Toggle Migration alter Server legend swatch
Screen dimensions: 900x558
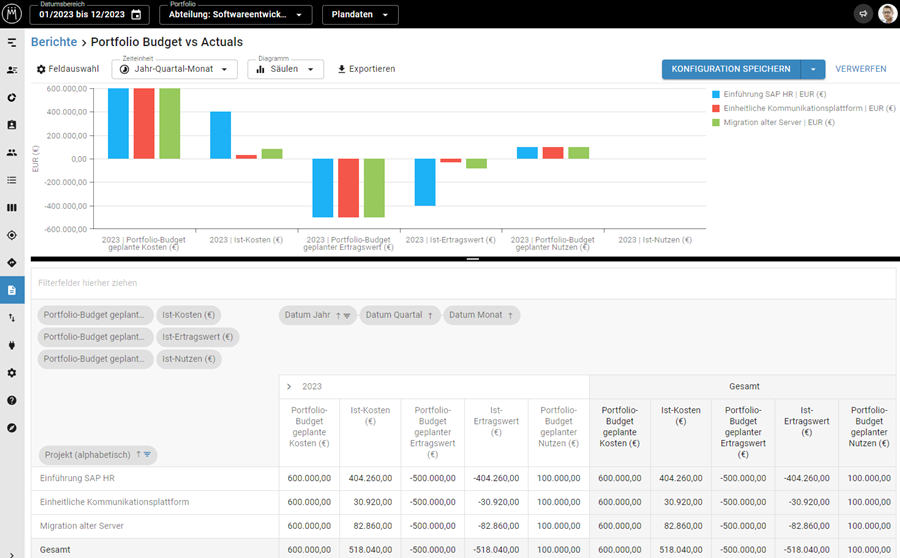[716, 122]
